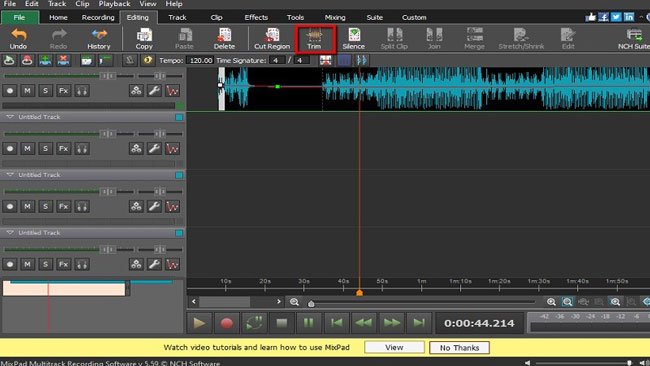Click the Tempo field showing 120.00

pyautogui.click(x=200, y=61)
